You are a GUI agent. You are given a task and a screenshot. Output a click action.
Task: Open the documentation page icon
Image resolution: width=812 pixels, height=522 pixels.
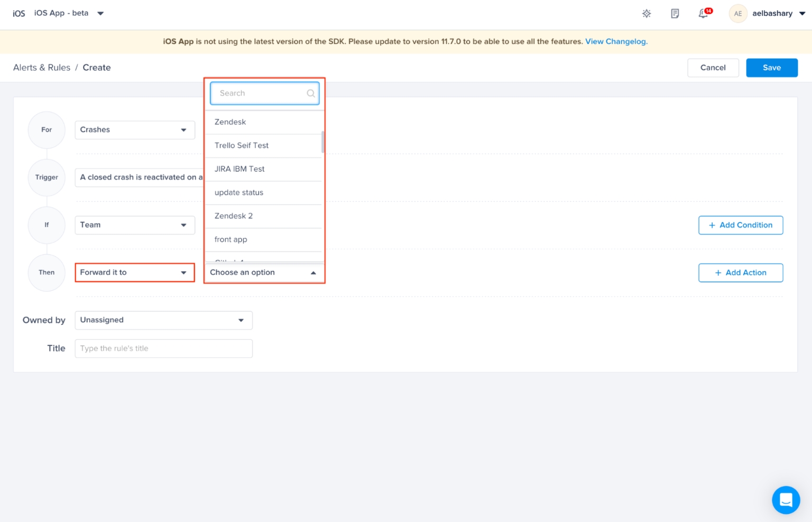[675, 14]
